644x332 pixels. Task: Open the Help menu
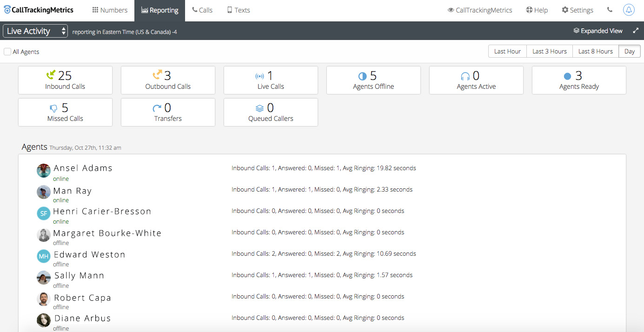click(x=537, y=10)
